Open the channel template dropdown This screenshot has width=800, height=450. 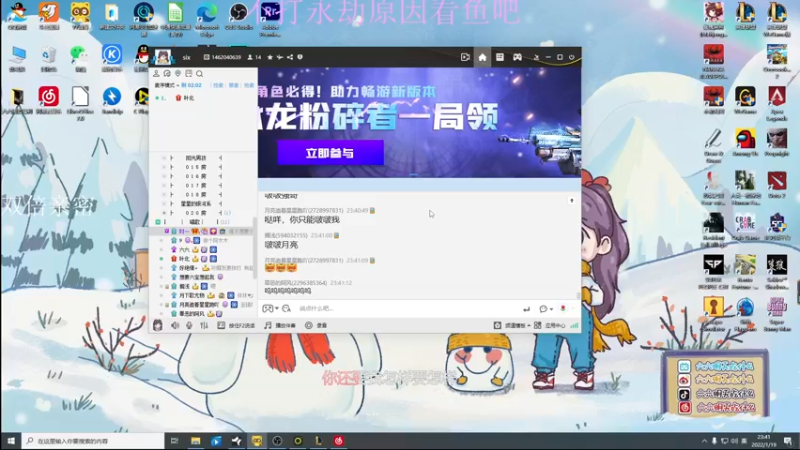coord(512,325)
